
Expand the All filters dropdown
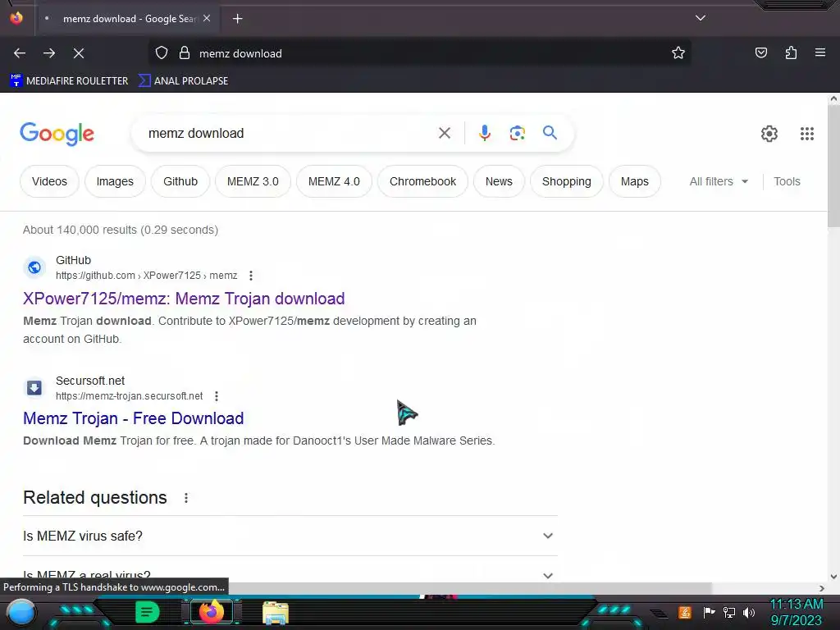[x=719, y=181]
